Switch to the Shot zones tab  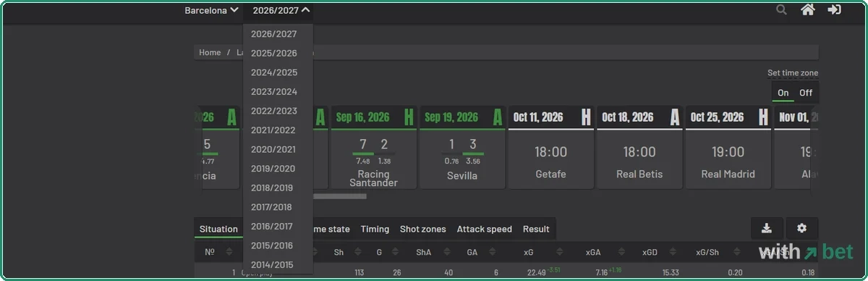[x=423, y=229]
